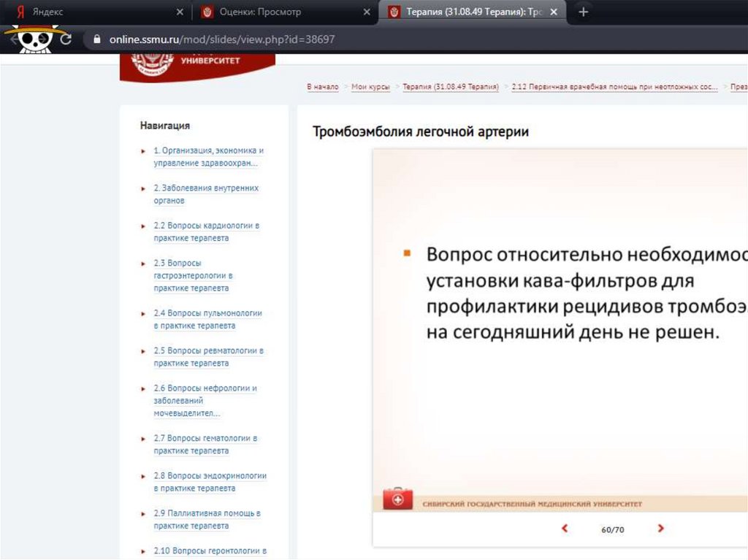The width and height of the screenshot is (748, 560).
Task: Click the address bar URL field
Action: tap(365, 39)
